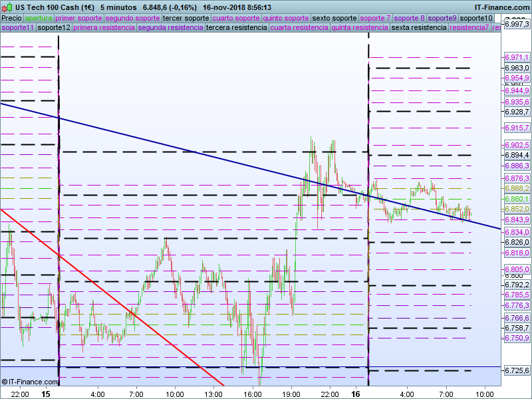Click the 'quinta resistencia' indicator label
The image size is (532, 399).
360,28
